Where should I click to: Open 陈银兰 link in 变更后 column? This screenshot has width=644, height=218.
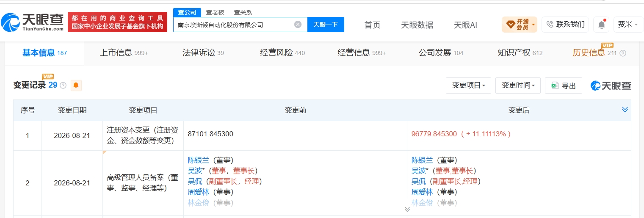pyautogui.click(x=422, y=160)
